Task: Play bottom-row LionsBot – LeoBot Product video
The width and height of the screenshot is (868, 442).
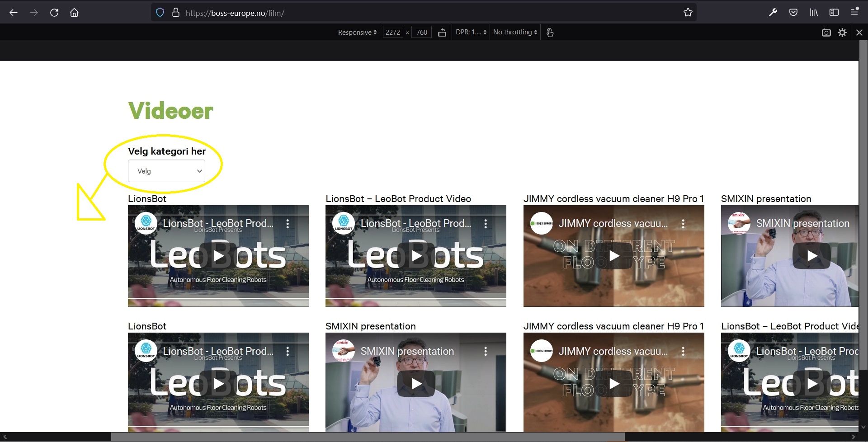Action: [811, 384]
